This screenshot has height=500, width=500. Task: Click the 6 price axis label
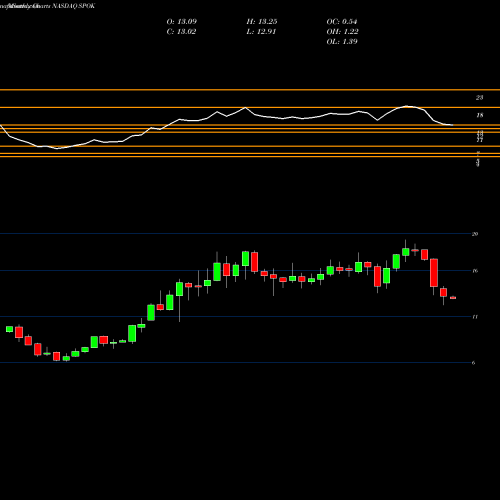pos(474,363)
